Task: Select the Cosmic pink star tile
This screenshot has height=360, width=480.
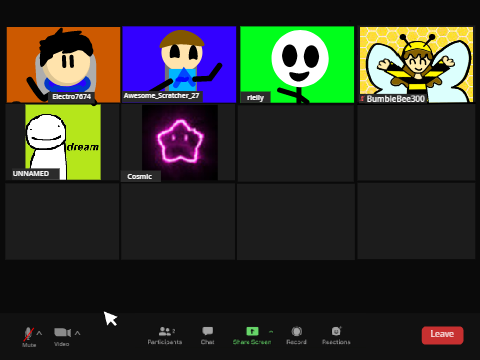Action: [x=180, y=143]
